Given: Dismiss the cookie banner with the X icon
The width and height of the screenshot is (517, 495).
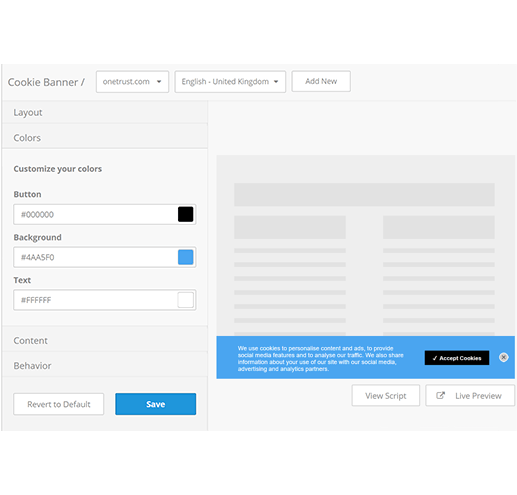Looking at the screenshot, I should click(503, 357).
